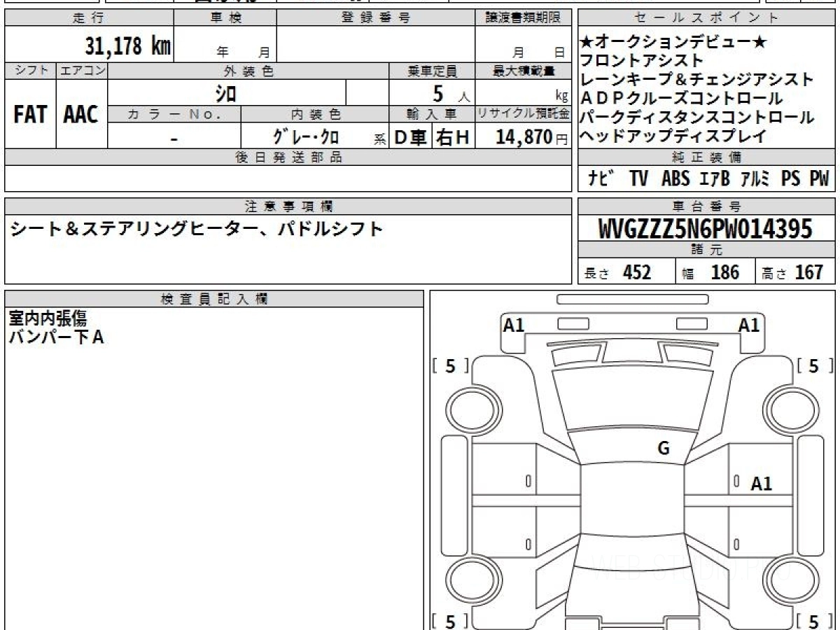The image size is (840, 630).
Task: Select the exterior color value シロ
Action: coord(226,93)
